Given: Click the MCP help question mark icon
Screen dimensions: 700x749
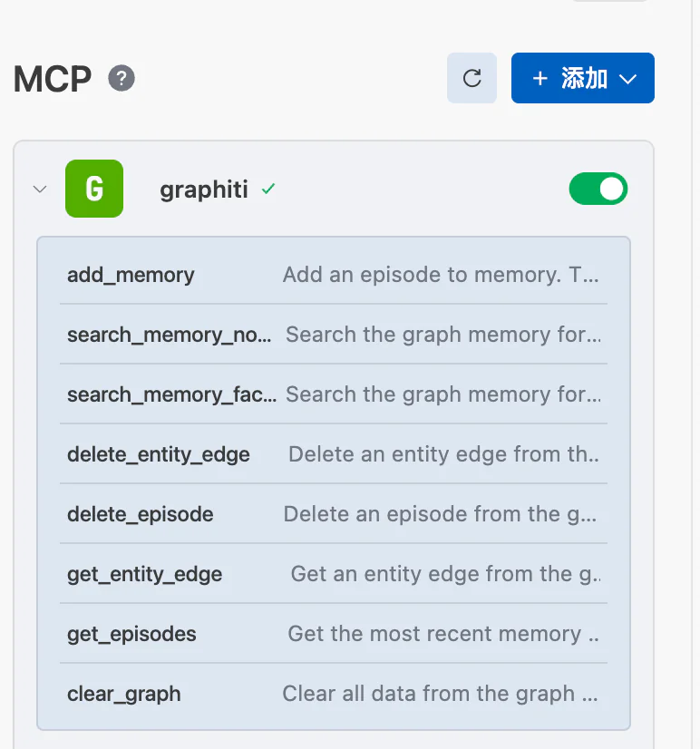Looking at the screenshot, I should coord(122,79).
